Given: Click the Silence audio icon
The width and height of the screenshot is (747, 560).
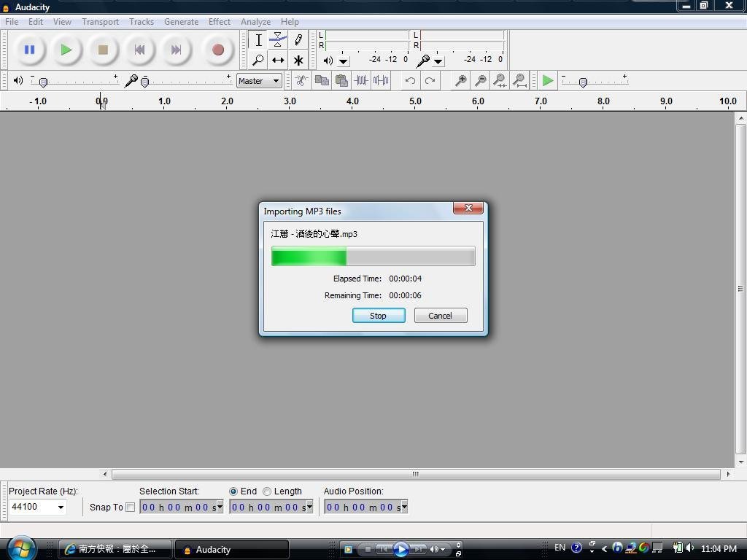Looking at the screenshot, I should tap(381, 80).
